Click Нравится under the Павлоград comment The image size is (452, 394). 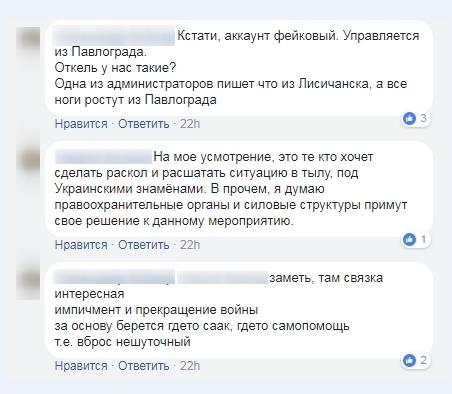point(81,124)
